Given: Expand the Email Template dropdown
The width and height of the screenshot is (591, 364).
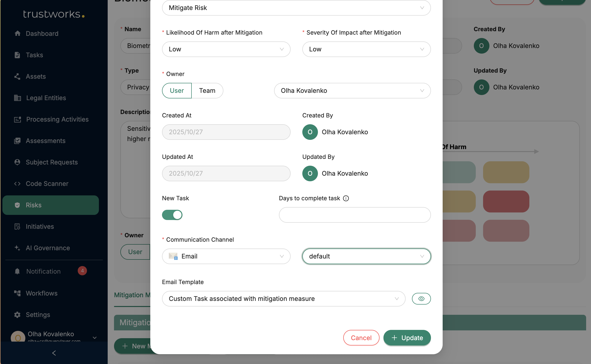Looking at the screenshot, I should point(284,299).
